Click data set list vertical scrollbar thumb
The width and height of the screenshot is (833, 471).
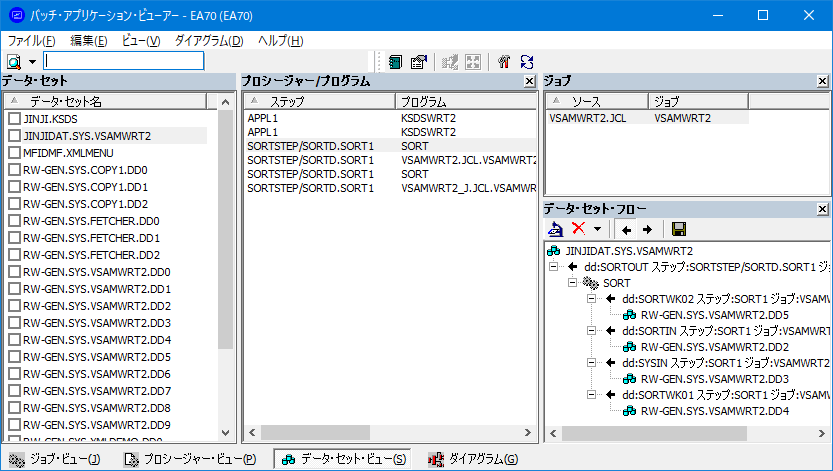coord(225,229)
